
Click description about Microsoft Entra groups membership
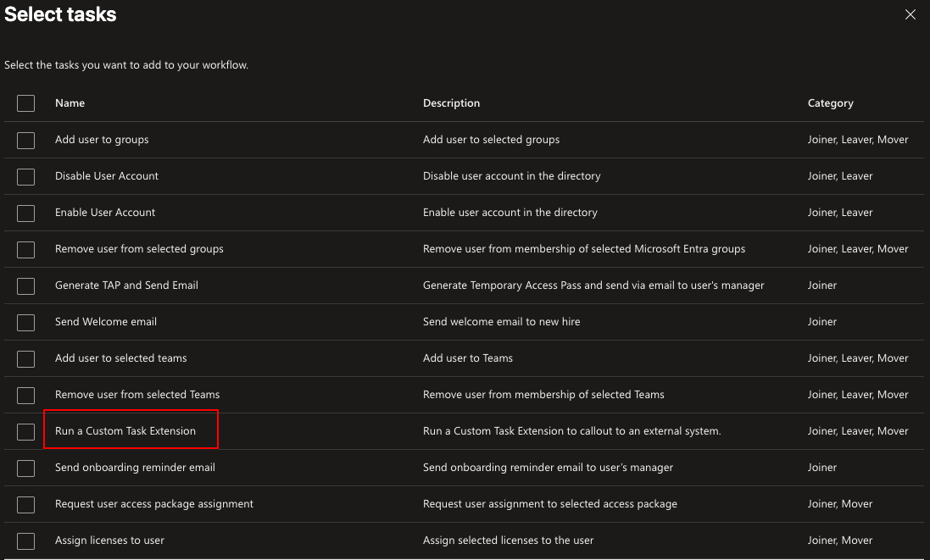pyautogui.click(x=584, y=249)
